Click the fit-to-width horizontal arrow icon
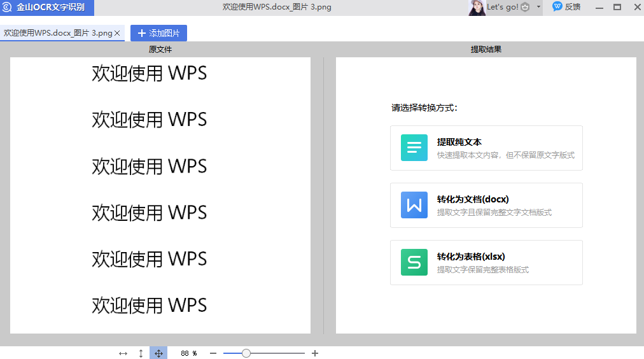 click(123, 353)
